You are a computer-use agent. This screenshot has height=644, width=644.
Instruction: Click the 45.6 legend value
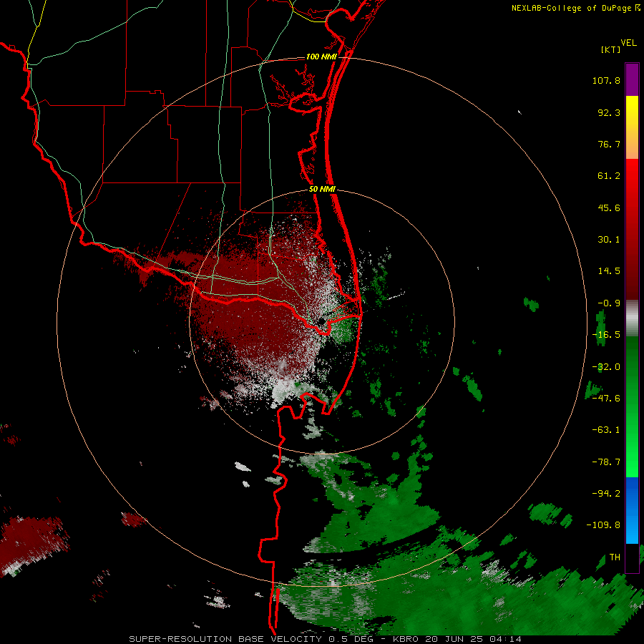click(x=609, y=208)
